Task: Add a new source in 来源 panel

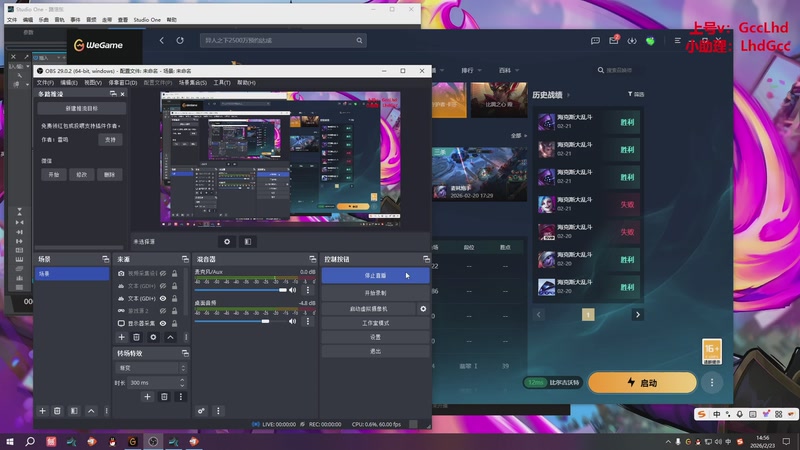Action: 121,337
